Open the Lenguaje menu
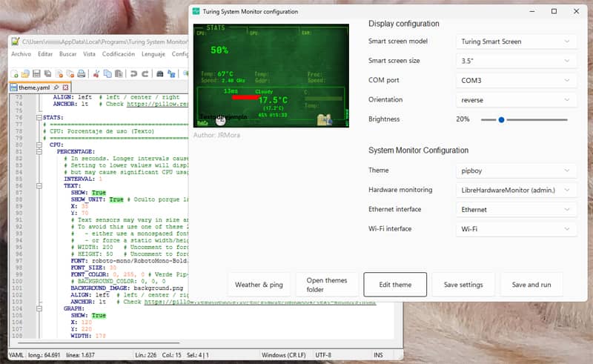Image resolution: width=593 pixels, height=364 pixels. tap(153, 54)
